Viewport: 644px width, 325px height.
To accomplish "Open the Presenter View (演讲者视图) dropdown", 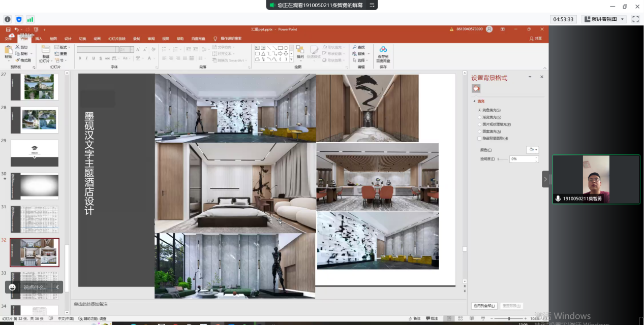I will pyautogui.click(x=604, y=19).
